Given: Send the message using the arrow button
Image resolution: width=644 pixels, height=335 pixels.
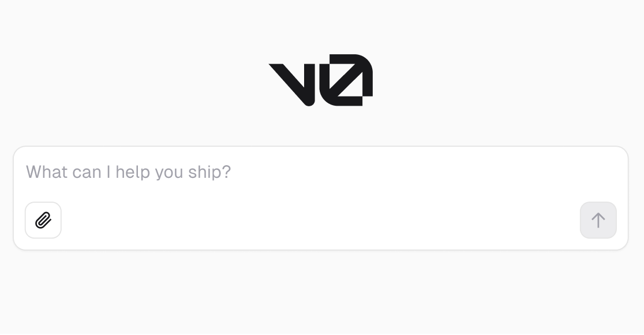Looking at the screenshot, I should (598, 220).
